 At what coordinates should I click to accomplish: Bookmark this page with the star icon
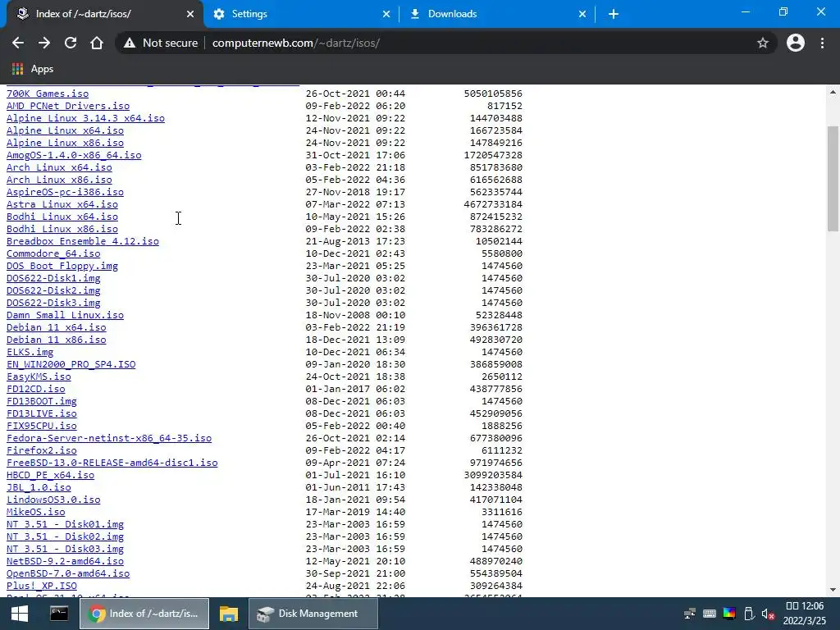(763, 43)
